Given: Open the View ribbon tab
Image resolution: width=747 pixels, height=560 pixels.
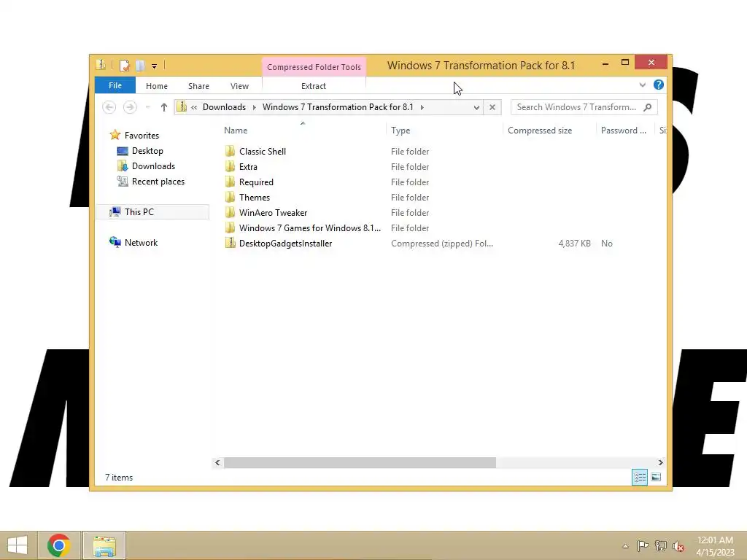Looking at the screenshot, I should 239,86.
